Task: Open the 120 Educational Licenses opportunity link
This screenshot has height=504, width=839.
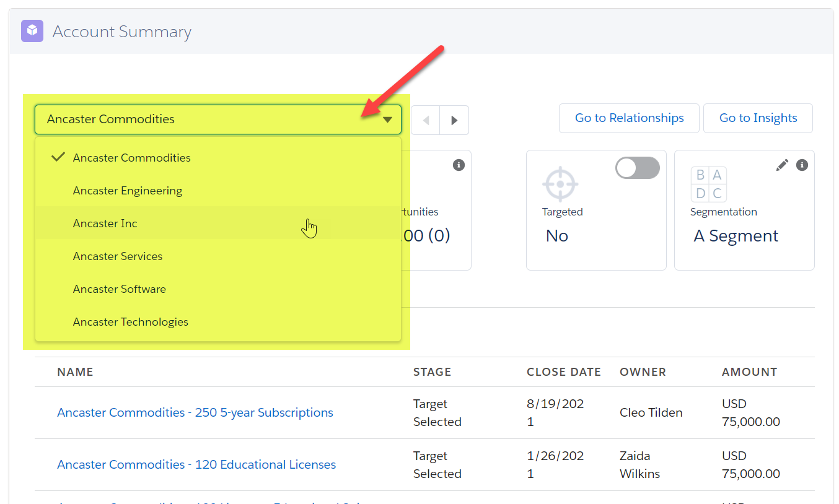Action: (x=196, y=464)
